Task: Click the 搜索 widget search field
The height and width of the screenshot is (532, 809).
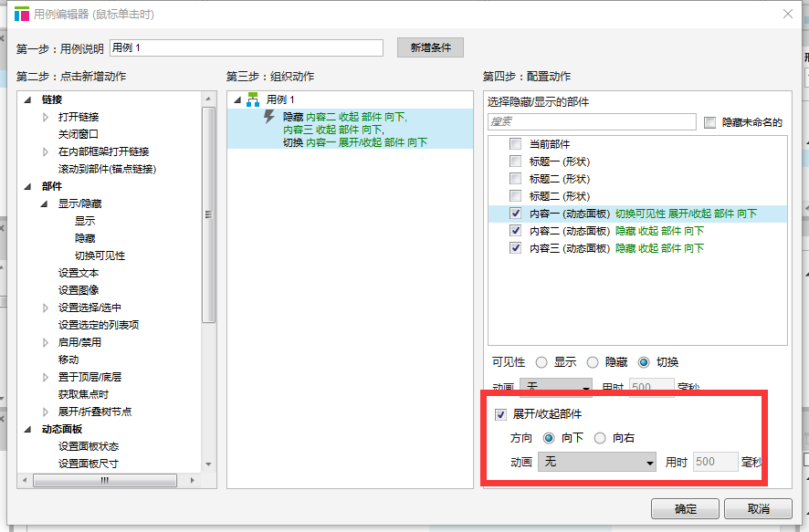Action: coord(592,121)
